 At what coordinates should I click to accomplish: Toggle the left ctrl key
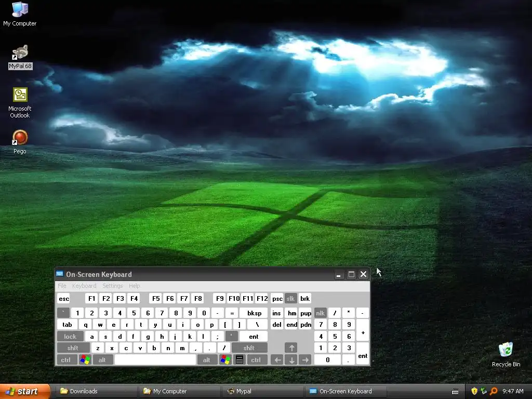67,360
